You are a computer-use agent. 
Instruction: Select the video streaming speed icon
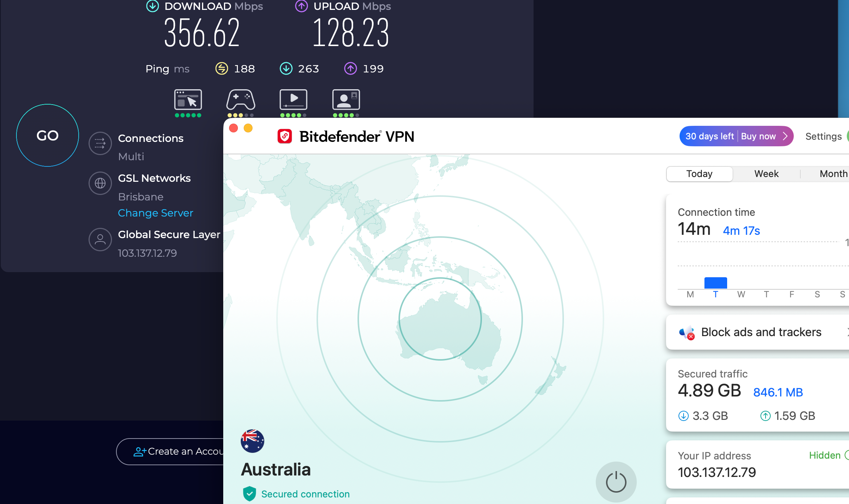pyautogui.click(x=293, y=99)
